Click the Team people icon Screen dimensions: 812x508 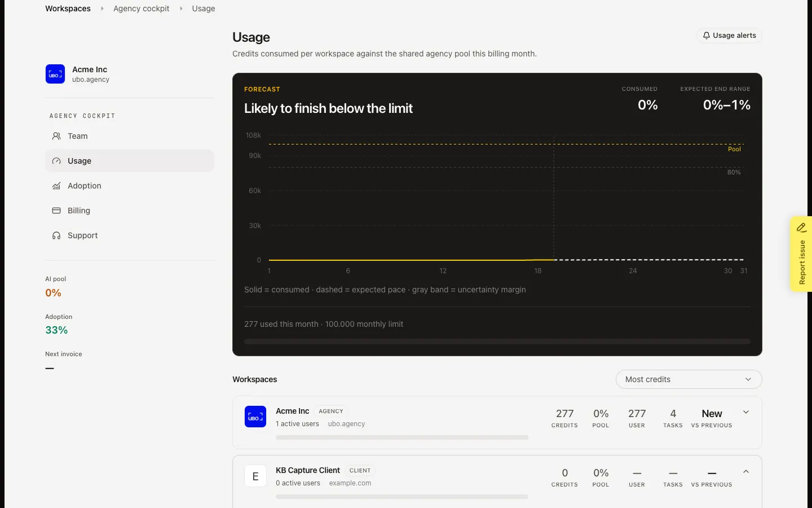56,136
